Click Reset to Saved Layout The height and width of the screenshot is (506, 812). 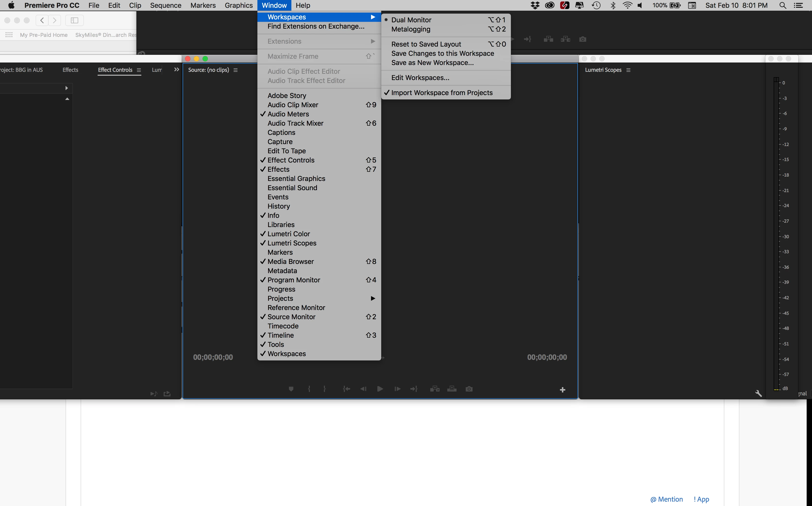(x=426, y=44)
